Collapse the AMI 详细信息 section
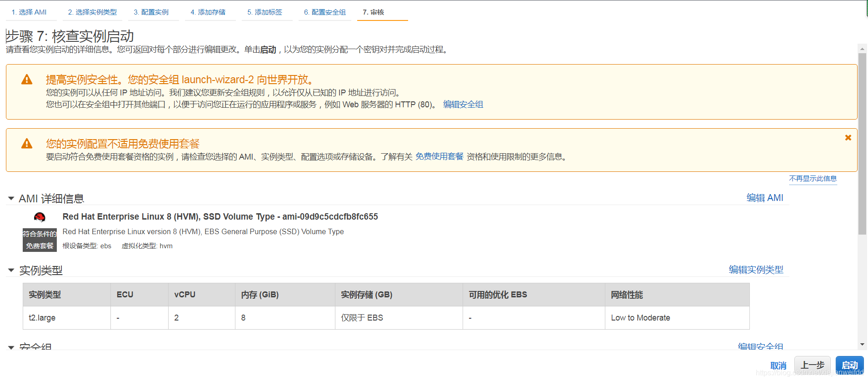The image size is (868, 381). (11, 199)
